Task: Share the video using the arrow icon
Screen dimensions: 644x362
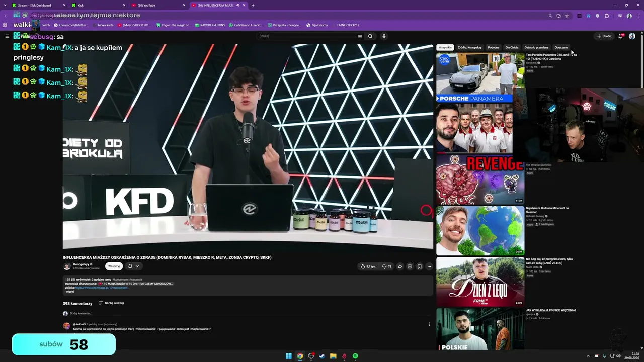Action: point(400,266)
